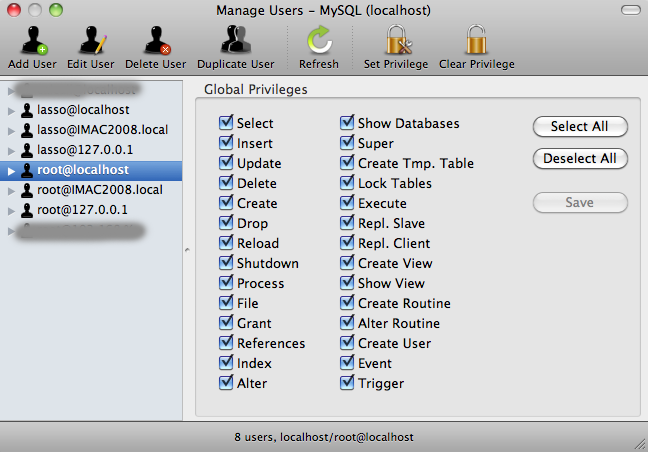Viewport: 648px width, 452px height.
Task: Uncheck the Alter privilege
Action: click(226, 383)
